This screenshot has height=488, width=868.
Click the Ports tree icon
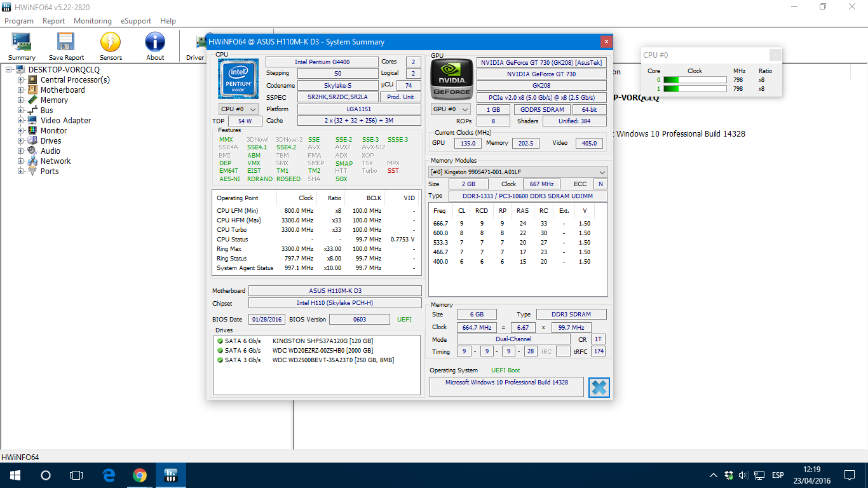point(32,171)
